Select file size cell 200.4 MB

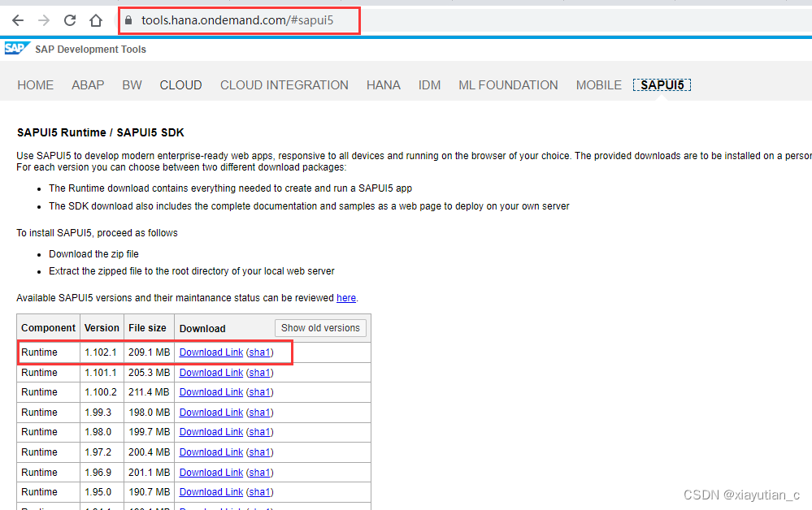pyautogui.click(x=149, y=452)
